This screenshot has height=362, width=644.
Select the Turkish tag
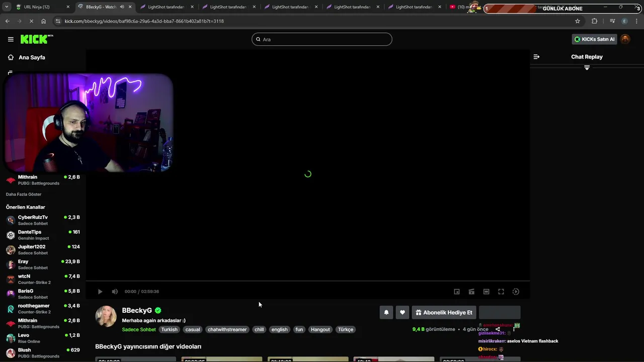coord(170,329)
